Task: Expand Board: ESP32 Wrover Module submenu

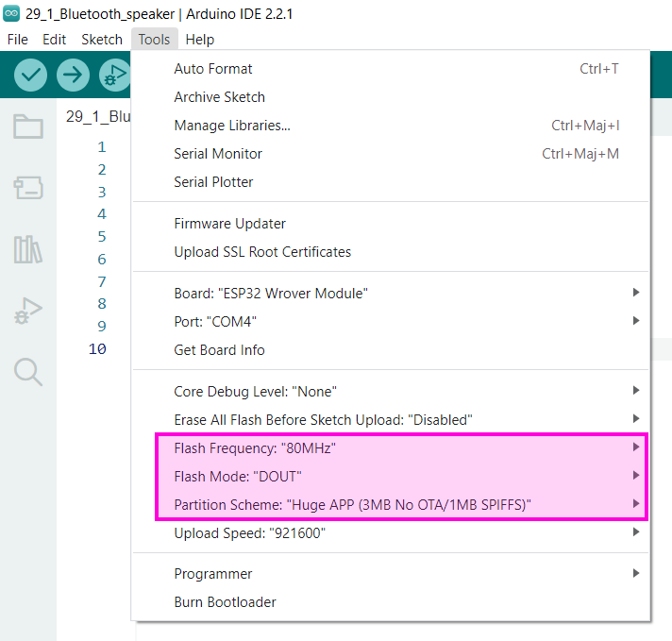Action: point(391,294)
